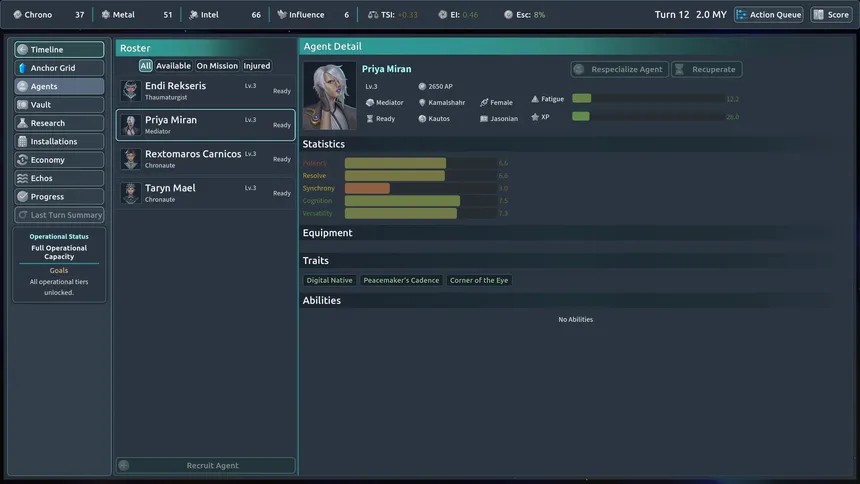
Task: Click the Esc percentage icon
Action: click(x=508, y=15)
